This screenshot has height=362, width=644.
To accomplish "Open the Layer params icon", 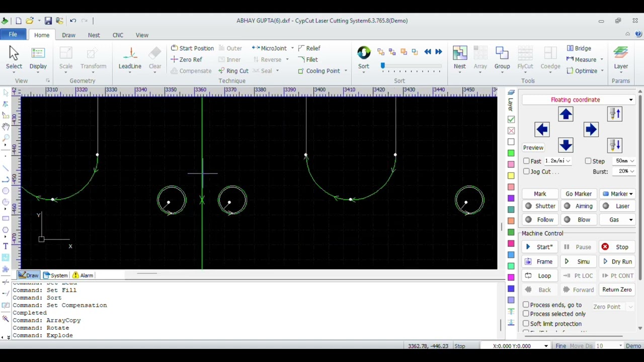I will click(x=620, y=58).
